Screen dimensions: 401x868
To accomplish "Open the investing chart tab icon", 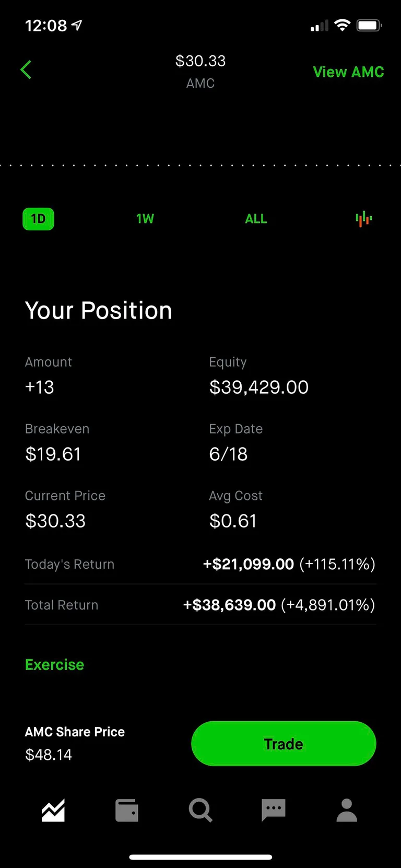I will click(53, 811).
